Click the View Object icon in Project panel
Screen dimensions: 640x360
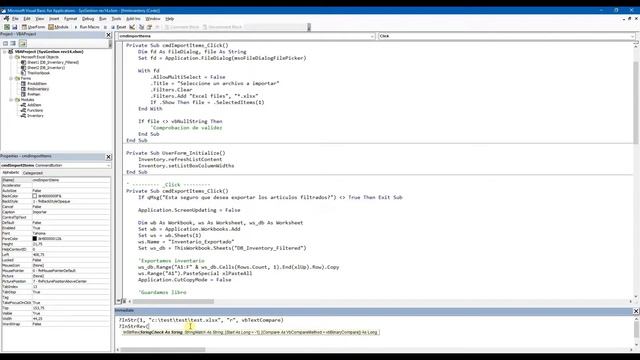click(x=13, y=43)
